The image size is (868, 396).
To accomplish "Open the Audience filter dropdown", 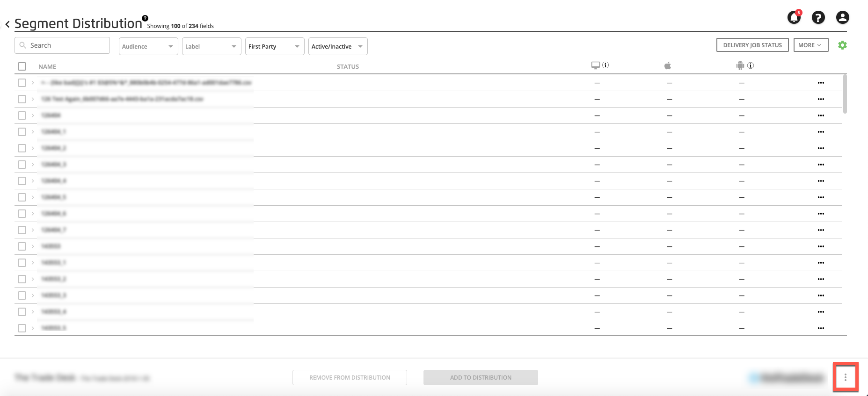I will point(148,46).
